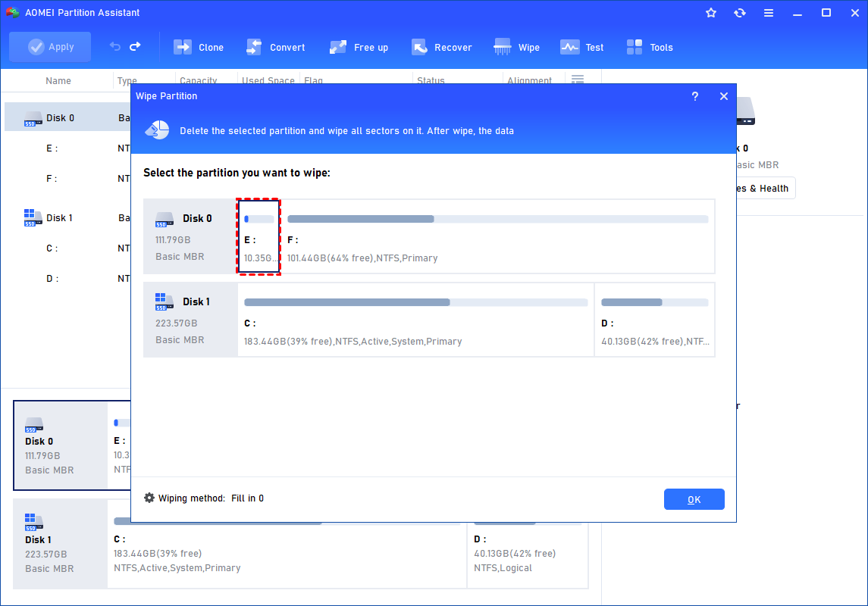Redo the pending operation
This screenshot has height=606, width=868.
pos(135,47)
